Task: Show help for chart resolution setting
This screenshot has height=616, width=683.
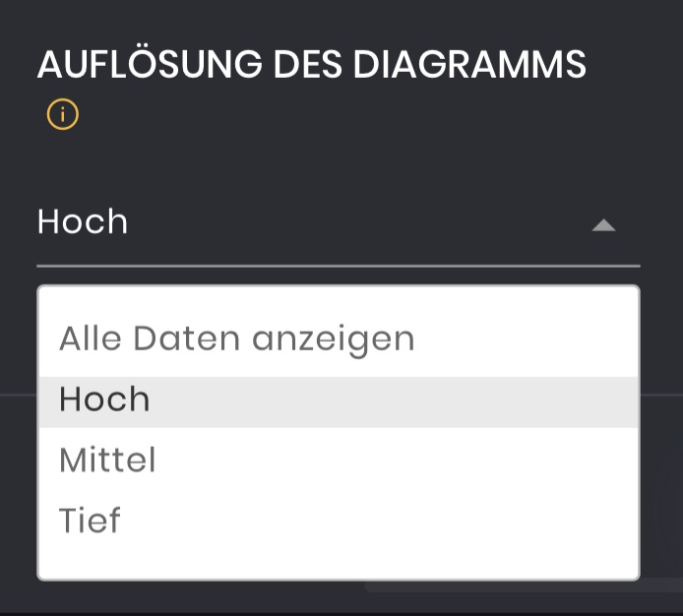Action: point(62,115)
